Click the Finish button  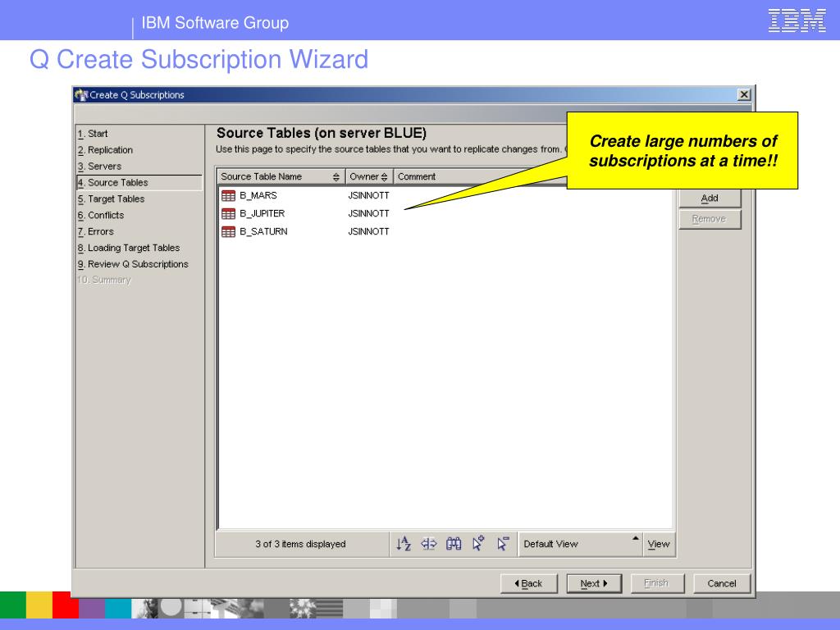pyautogui.click(x=657, y=583)
